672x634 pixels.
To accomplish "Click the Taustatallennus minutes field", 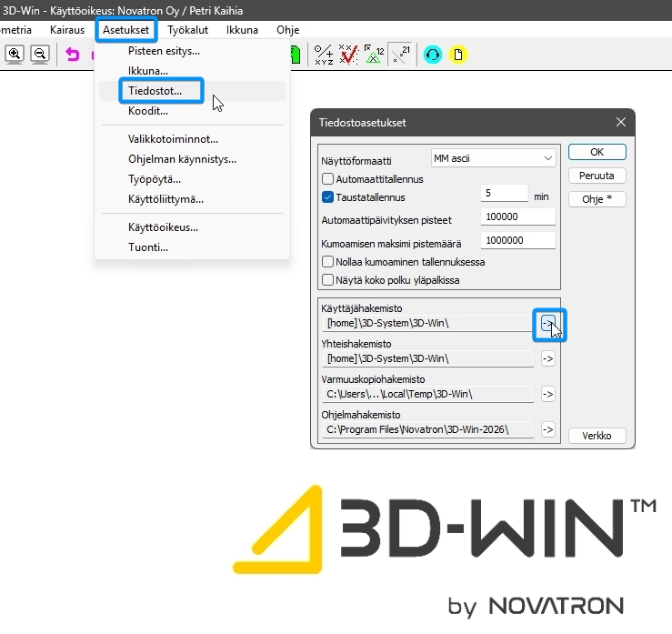I will pyautogui.click(x=505, y=194).
